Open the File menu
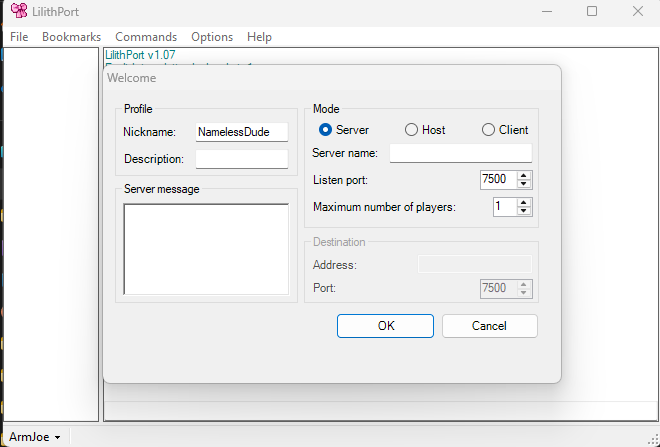The height and width of the screenshot is (447, 660). [19, 37]
